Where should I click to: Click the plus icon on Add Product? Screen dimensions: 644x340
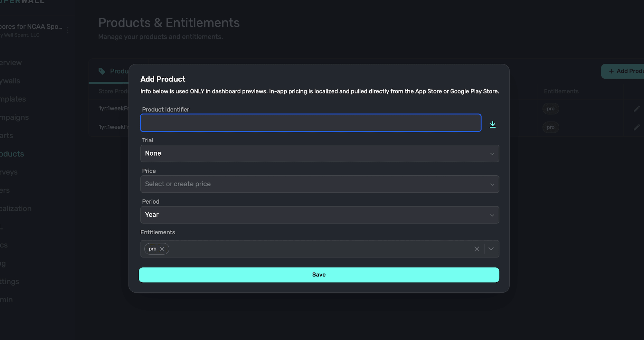click(x=611, y=71)
